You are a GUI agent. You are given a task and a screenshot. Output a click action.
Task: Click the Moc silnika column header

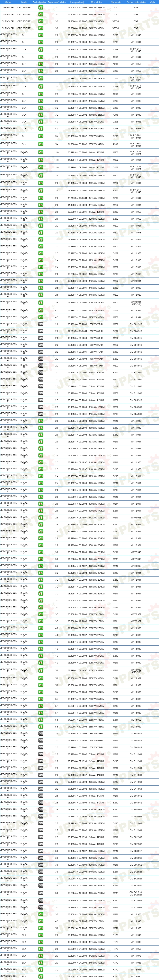96,2
